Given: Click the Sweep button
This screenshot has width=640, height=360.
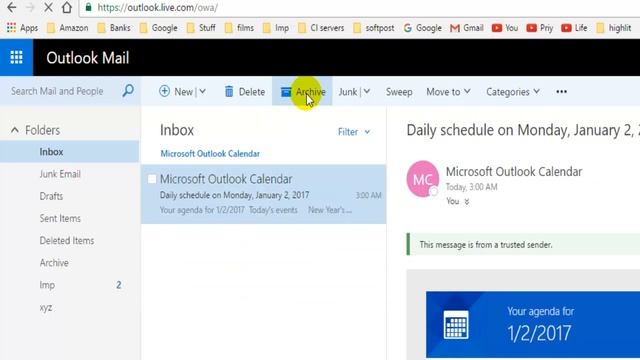Looking at the screenshot, I should tap(399, 92).
